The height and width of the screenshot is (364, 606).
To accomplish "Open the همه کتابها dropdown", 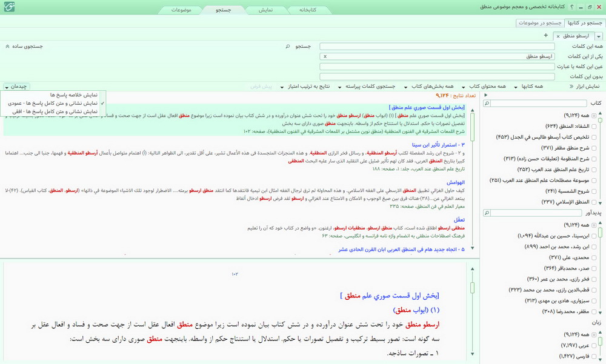I will (529, 87).
